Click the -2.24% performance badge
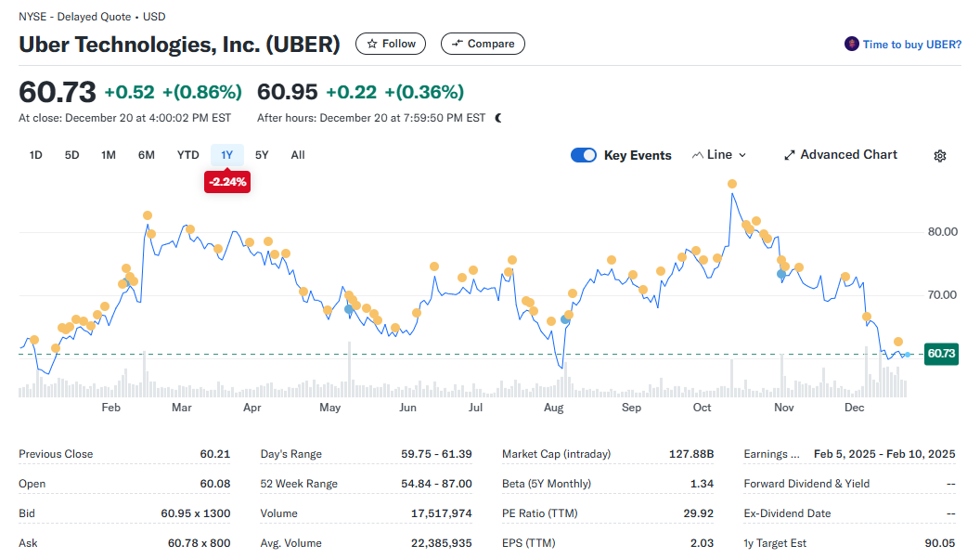980x558 pixels. coord(227,182)
